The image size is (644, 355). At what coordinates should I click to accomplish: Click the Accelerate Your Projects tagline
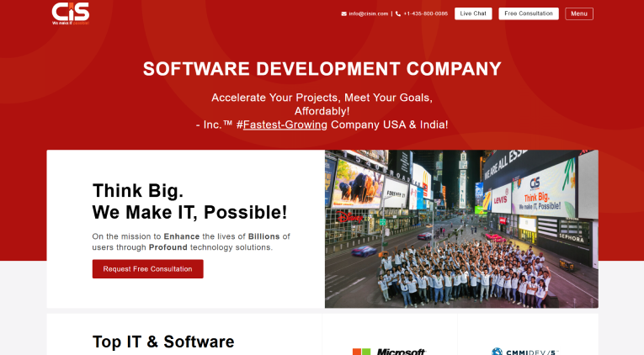(322, 98)
